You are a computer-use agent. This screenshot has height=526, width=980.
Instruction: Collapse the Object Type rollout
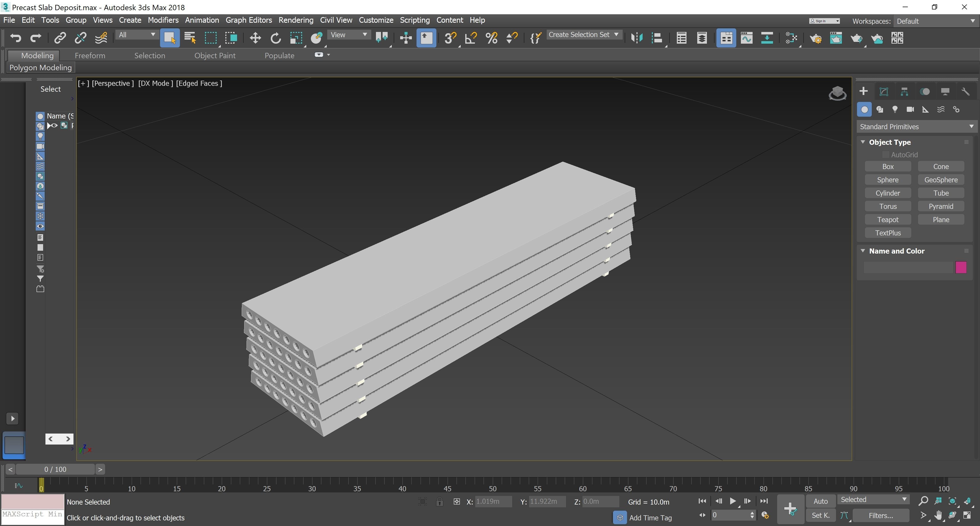pyautogui.click(x=863, y=142)
